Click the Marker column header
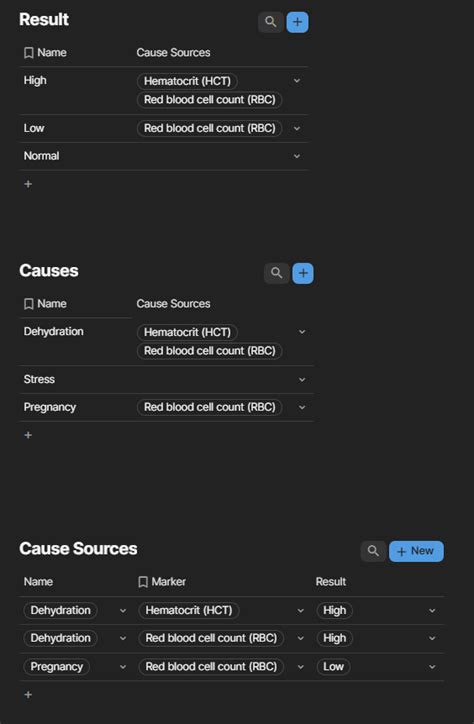This screenshot has height=724, width=474. click(x=162, y=581)
